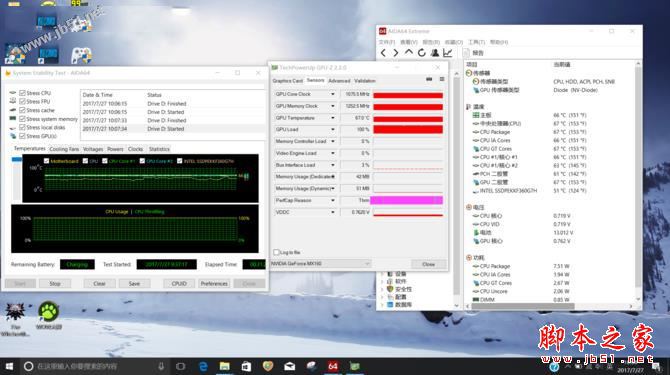Open Preferences in stability test
This screenshot has width=670, height=375.
point(214,284)
